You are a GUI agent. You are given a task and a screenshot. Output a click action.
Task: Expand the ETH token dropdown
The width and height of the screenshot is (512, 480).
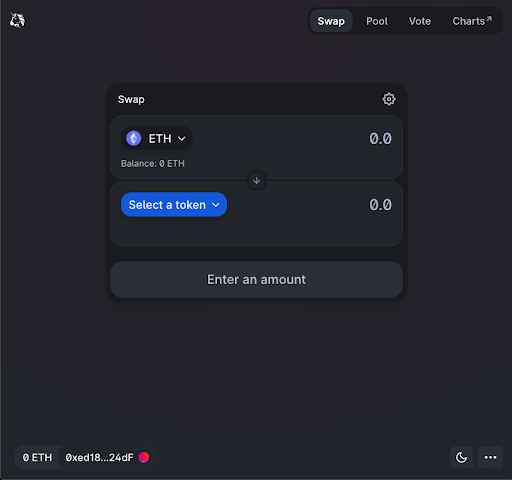[x=157, y=138]
